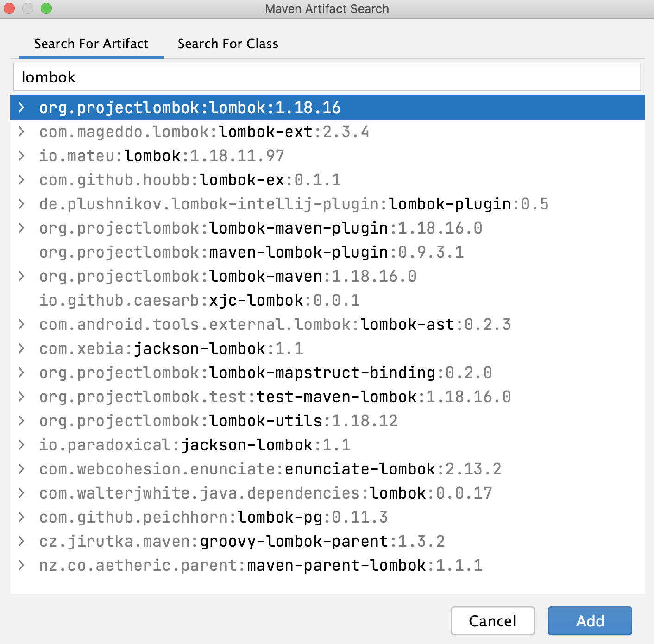Dismiss the dialog with Cancel
Screen dimensions: 654x644
[x=492, y=621]
